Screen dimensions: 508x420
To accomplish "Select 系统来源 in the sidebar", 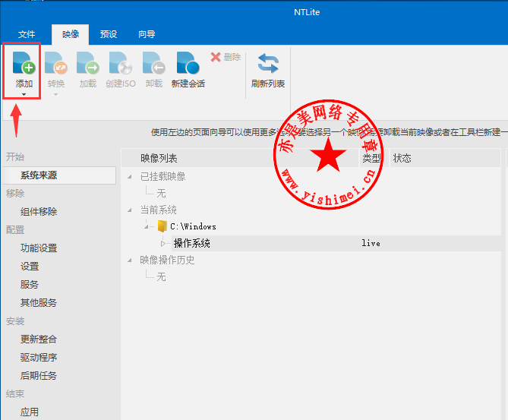I will coord(59,175).
